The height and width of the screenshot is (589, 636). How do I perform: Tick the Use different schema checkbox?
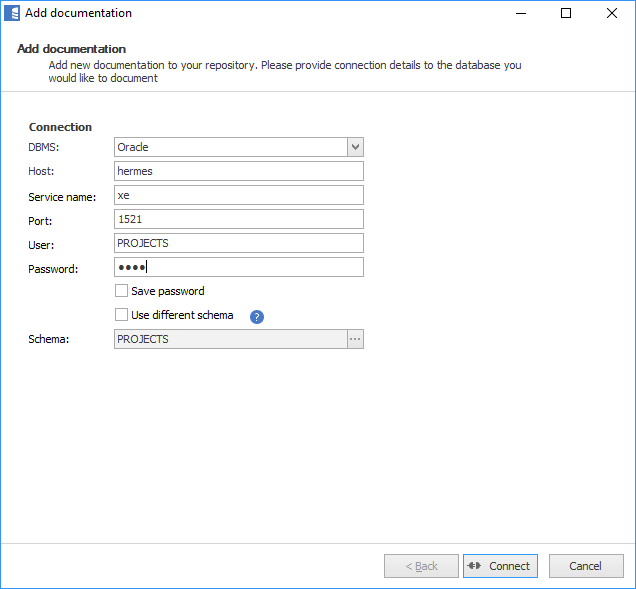click(x=122, y=315)
